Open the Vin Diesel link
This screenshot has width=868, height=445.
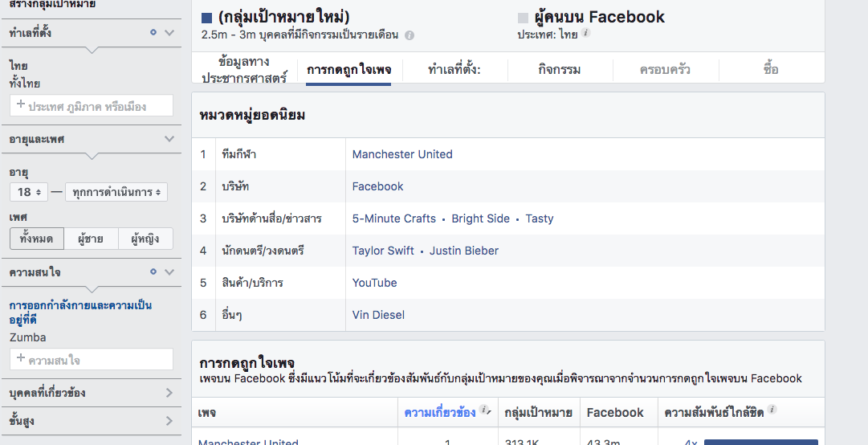[x=379, y=315]
